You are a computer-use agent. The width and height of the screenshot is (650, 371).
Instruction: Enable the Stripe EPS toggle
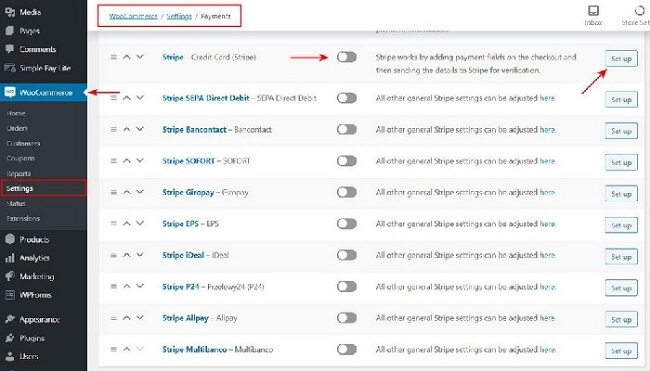tap(347, 223)
